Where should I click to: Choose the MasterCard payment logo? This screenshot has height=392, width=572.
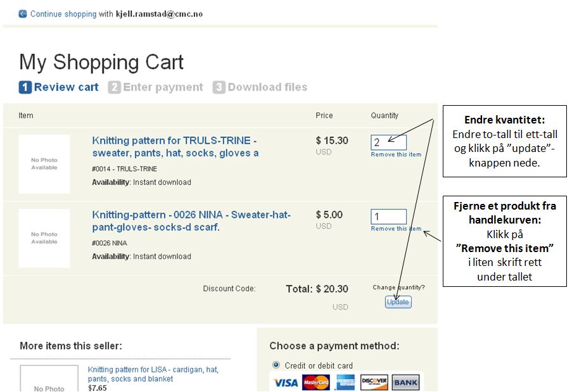pos(316,383)
